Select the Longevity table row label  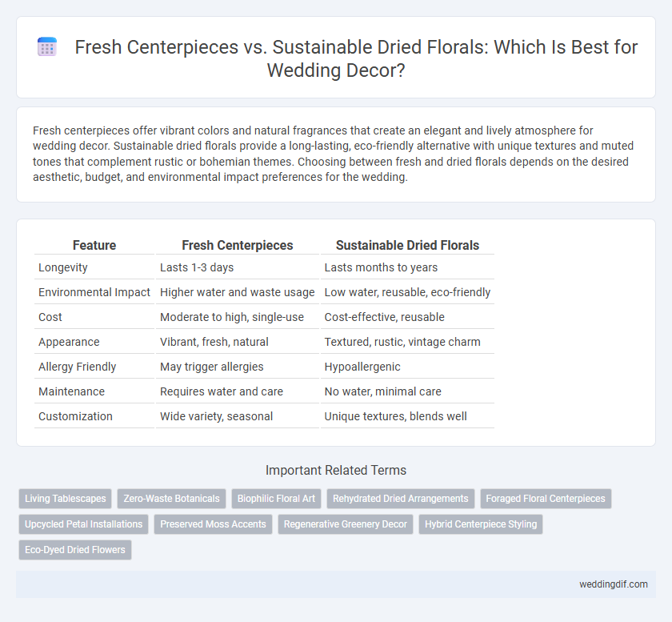[x=63, y=267]
